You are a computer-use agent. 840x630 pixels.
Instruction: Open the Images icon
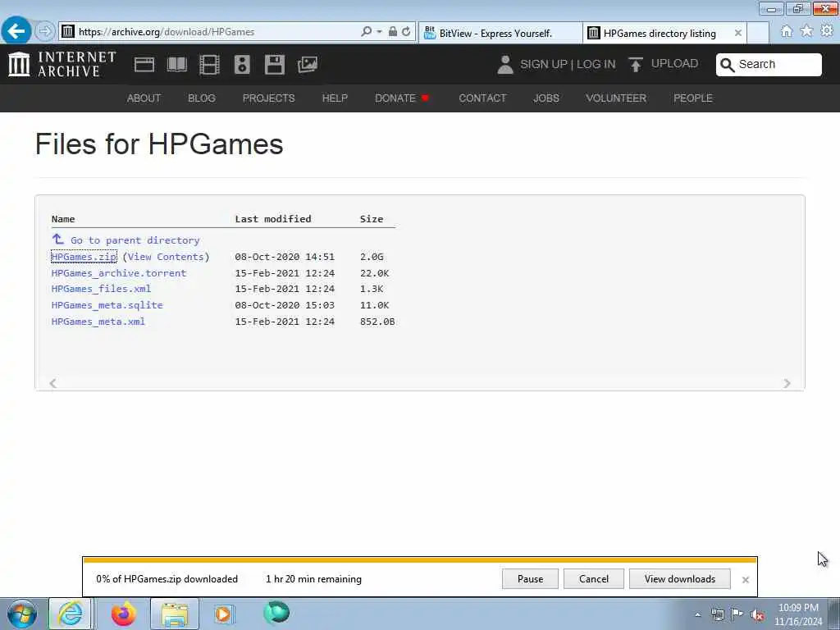(308, 64)
